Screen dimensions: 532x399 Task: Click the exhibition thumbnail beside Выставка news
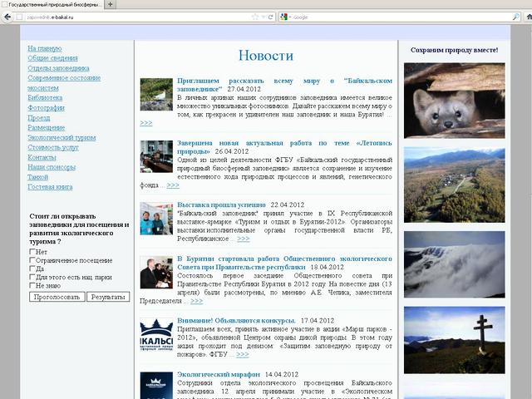tap(156, 219)
